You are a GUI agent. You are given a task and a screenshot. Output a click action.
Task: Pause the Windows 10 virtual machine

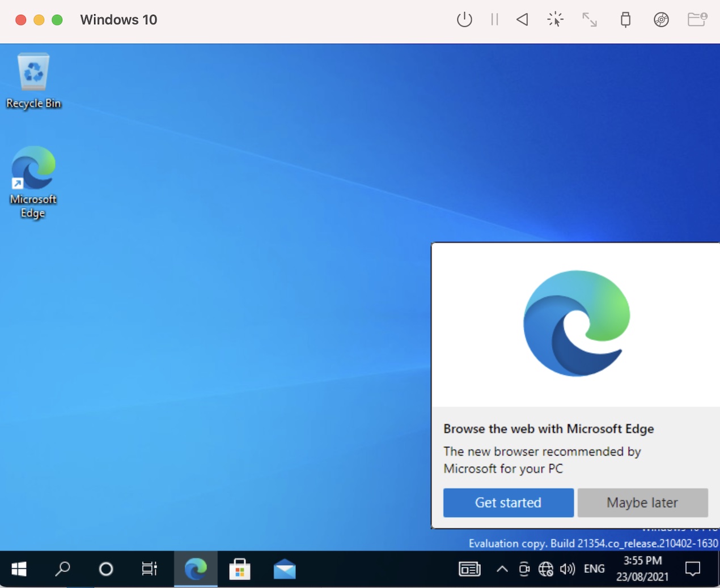(494, 20)
